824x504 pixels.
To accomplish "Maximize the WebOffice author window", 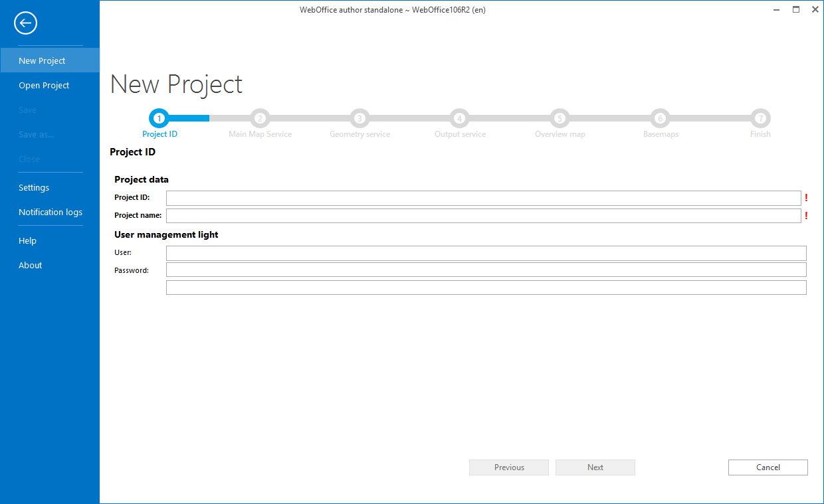I will (x=796, y=10).
